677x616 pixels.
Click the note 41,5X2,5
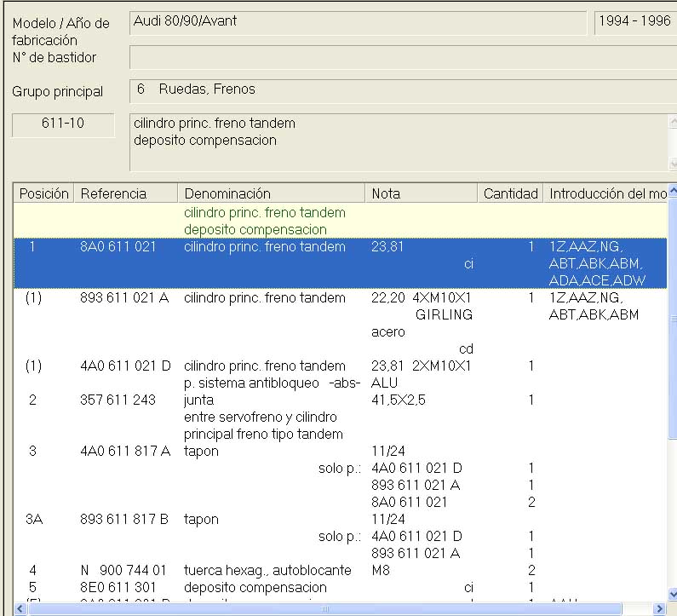pyautogui.click(x=398, y=400)
